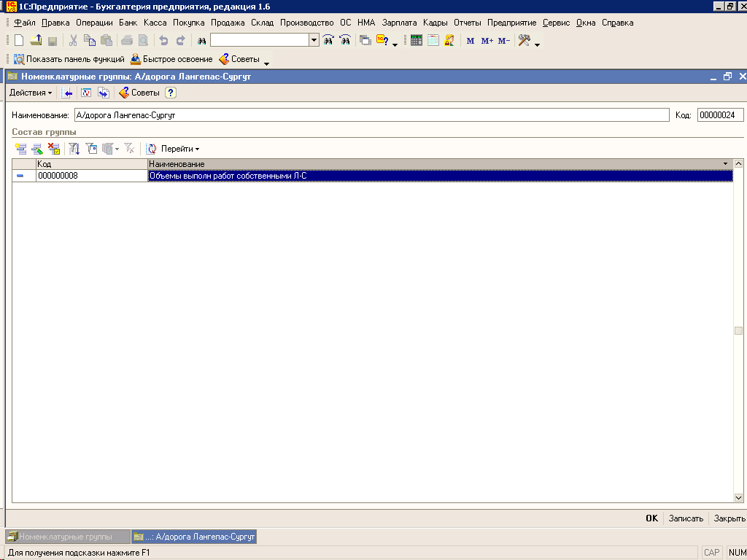Screen dimensions: 747x560
Task: Open the Перейти dropdown menu
Action: click(180, 149)
